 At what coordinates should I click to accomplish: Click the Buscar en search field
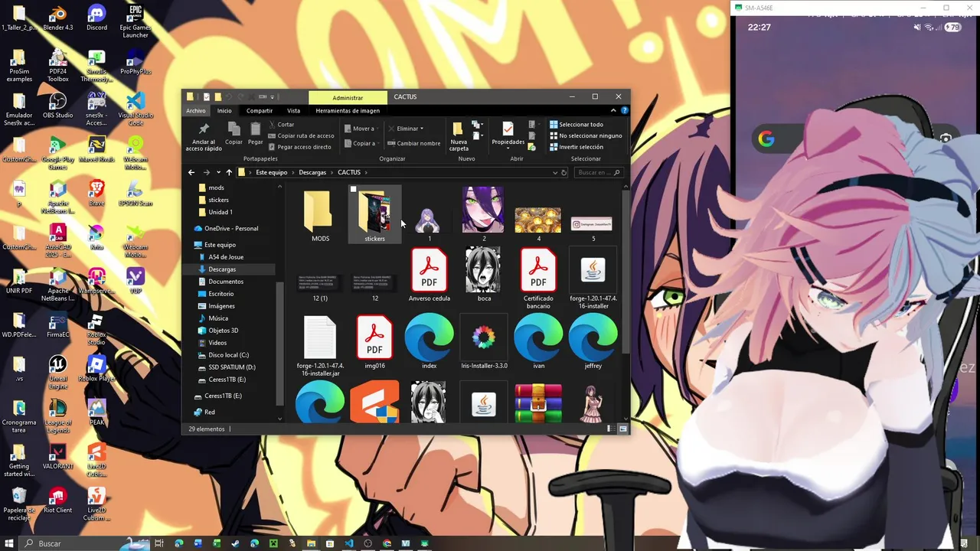[598, 172]
